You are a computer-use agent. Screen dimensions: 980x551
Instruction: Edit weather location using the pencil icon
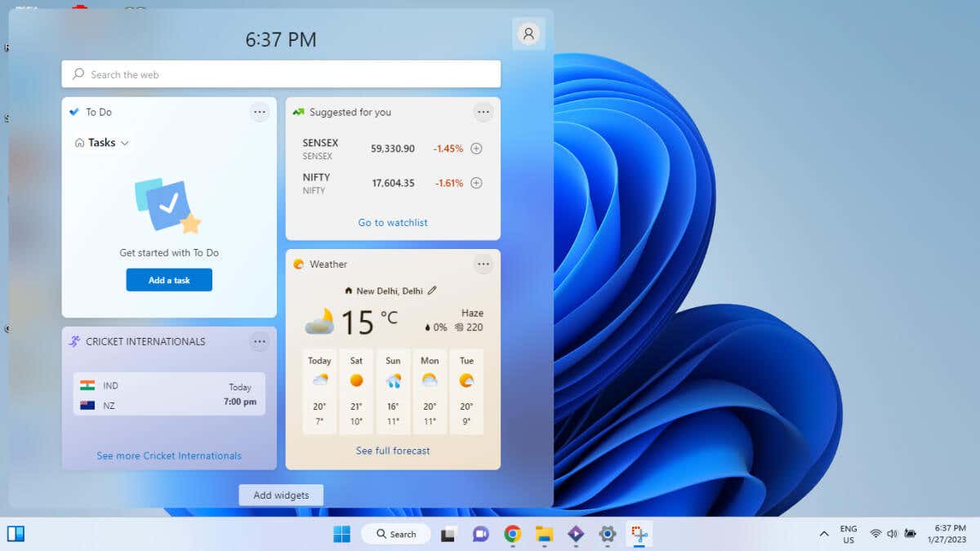433,290
